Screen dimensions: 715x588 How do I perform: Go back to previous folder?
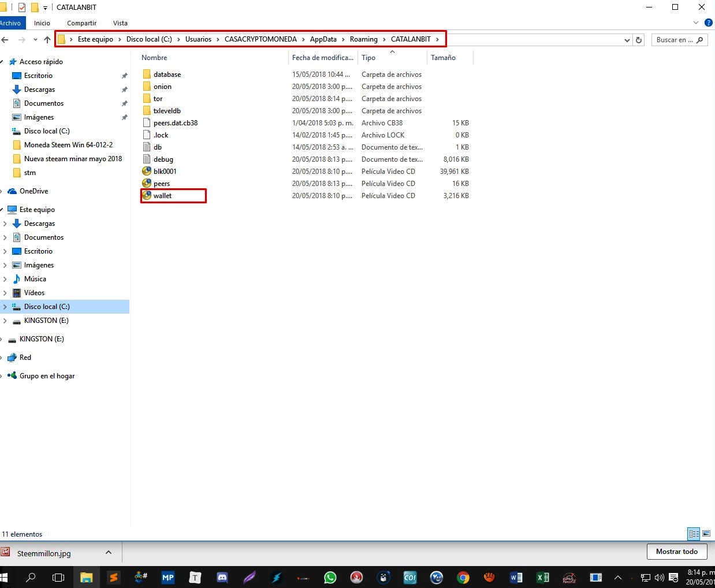tap(5, 40)
